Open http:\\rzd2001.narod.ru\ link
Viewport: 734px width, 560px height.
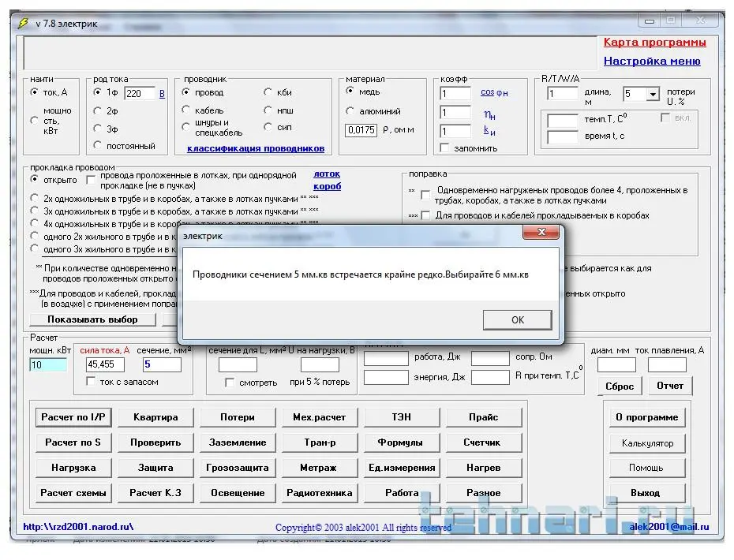(x=79, y=527)
